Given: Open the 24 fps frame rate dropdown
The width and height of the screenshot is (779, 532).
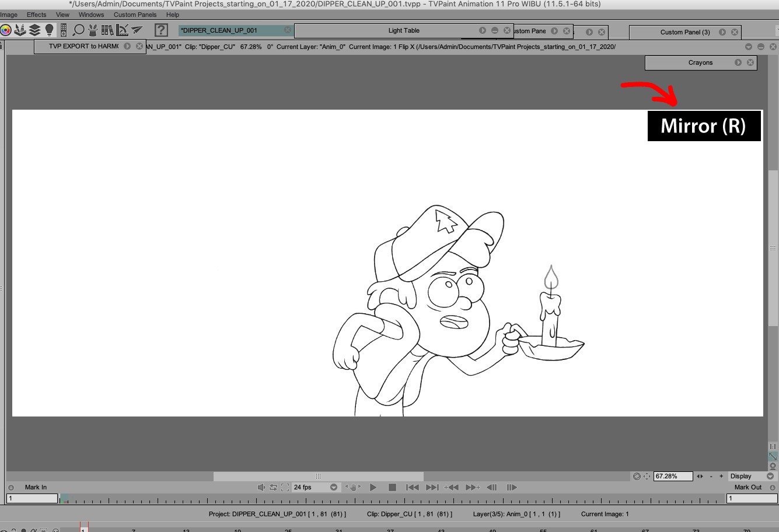Looking at the screenshot, I should [316, 487].
